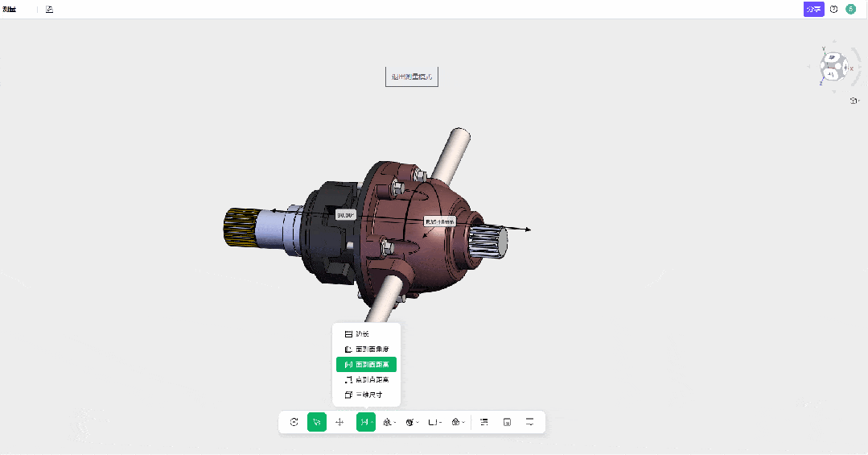This screenshot has height=455, width=868.
Task: Click the right arrow beside view cube
Action: coord(858,67)
